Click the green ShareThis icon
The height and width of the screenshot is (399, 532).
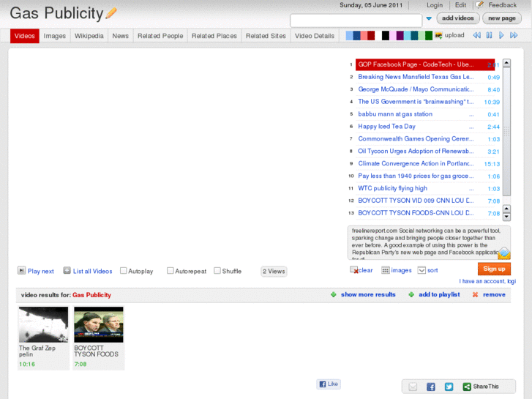coord(467,387)
